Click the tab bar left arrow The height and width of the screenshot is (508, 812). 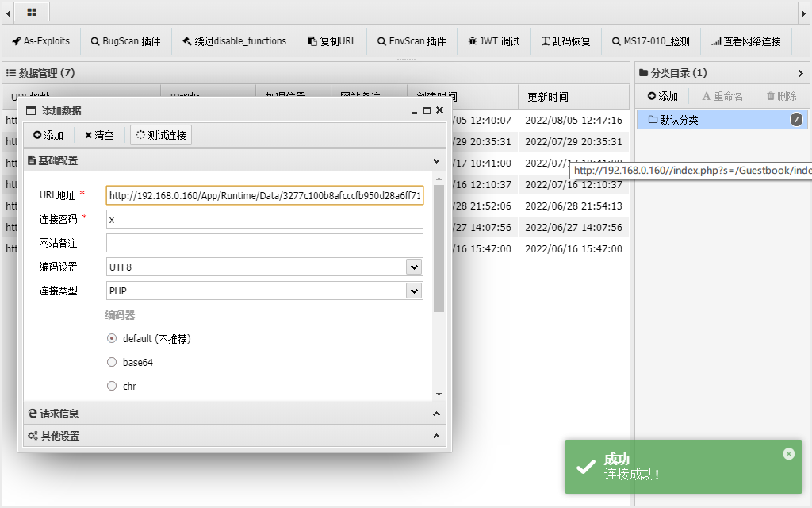point(8,13)
